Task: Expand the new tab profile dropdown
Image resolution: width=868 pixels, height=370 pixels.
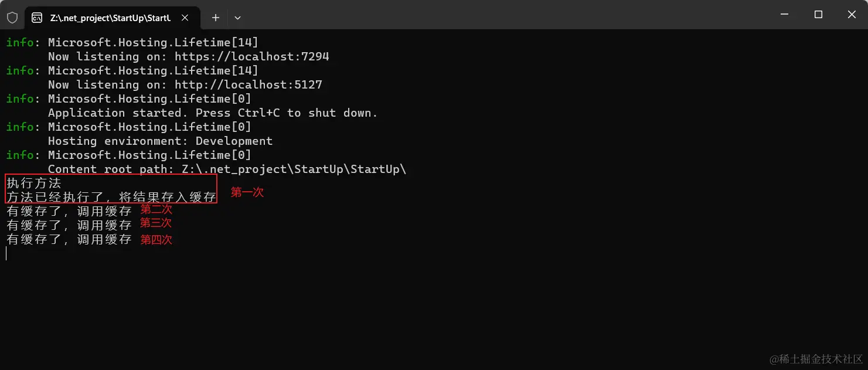Action: (x=237, y=18)
